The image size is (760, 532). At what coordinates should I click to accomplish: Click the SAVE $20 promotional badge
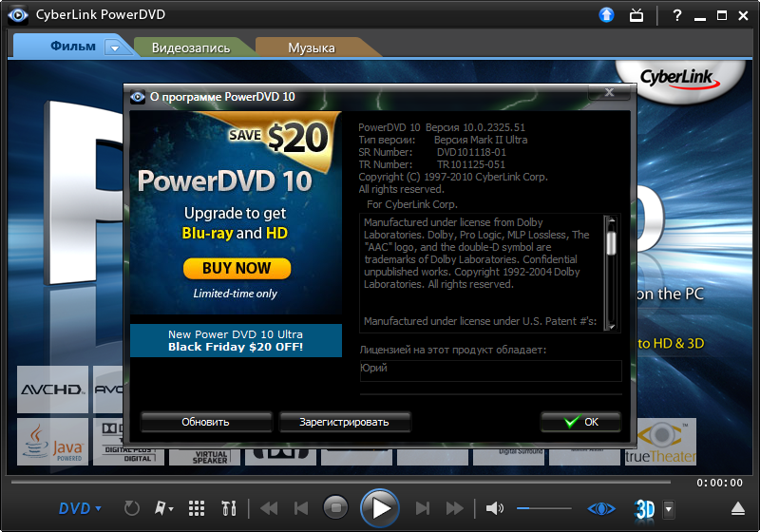[x=278, y=137]
